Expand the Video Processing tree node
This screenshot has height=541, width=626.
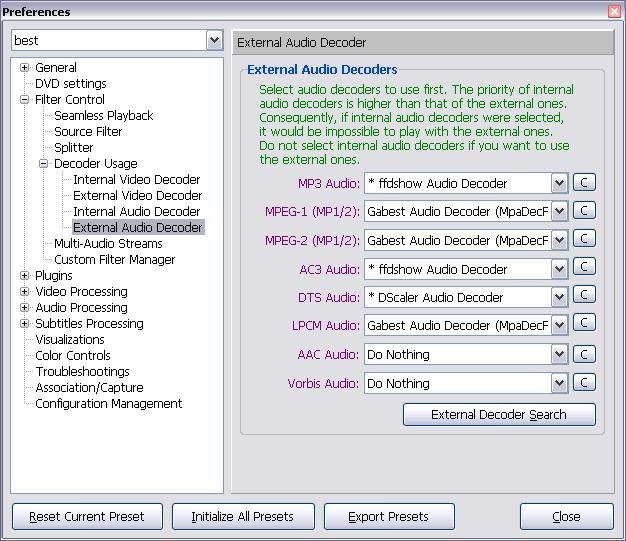coord(25,292)
